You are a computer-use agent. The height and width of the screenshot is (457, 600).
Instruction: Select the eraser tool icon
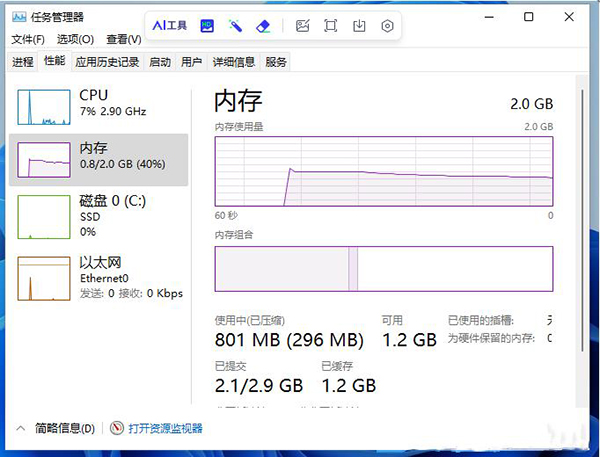pyautogui.click(x=264, y=25)
